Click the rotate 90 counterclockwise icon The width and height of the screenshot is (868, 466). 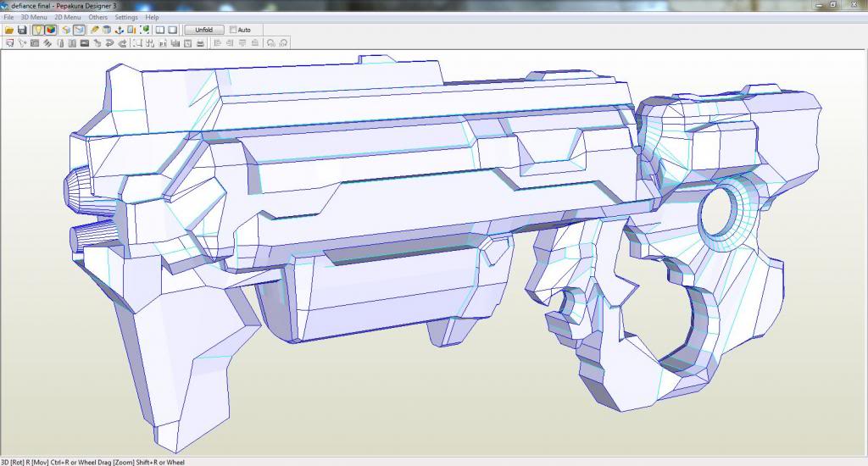coord(270,43)
